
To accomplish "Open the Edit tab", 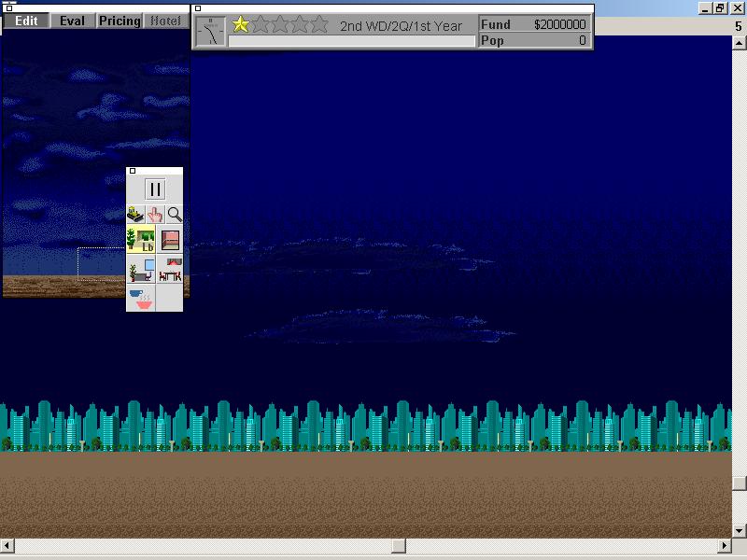I will 26,21.
